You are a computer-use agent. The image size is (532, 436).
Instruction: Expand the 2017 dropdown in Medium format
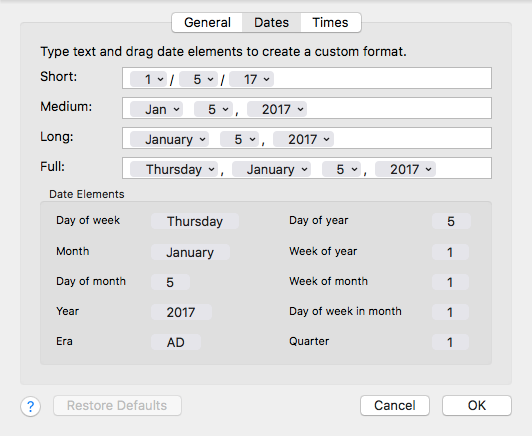(x=277, y=109)
